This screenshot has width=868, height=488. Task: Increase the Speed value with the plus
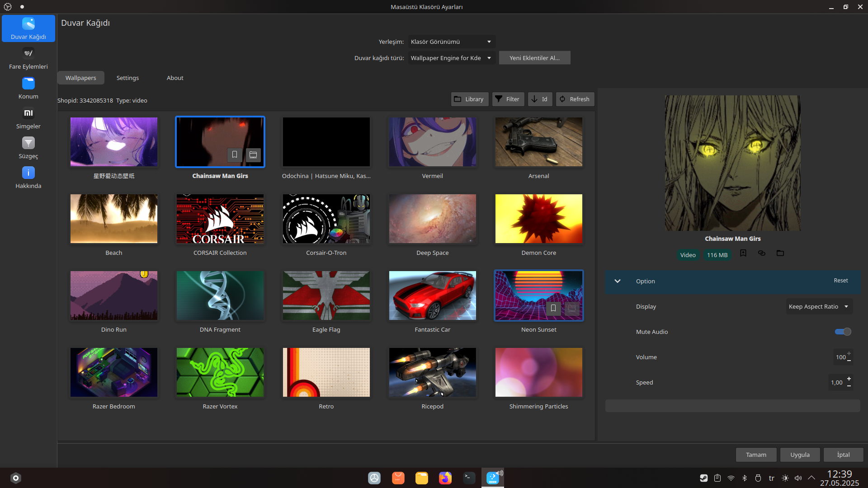pos(849,379)
